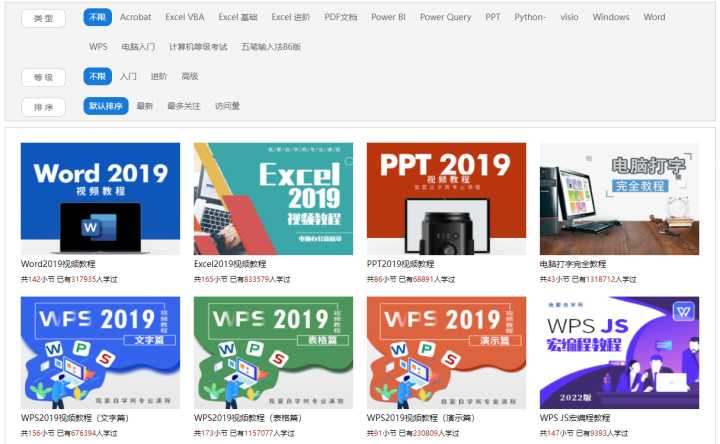
Task: Select the WPS category filter
Action: [98, 46]
